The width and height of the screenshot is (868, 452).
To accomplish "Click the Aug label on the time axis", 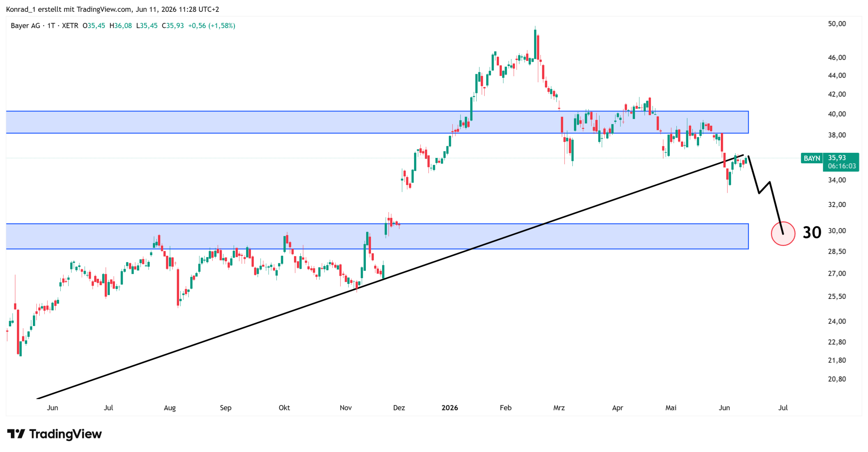I will (x=170, y=408).
